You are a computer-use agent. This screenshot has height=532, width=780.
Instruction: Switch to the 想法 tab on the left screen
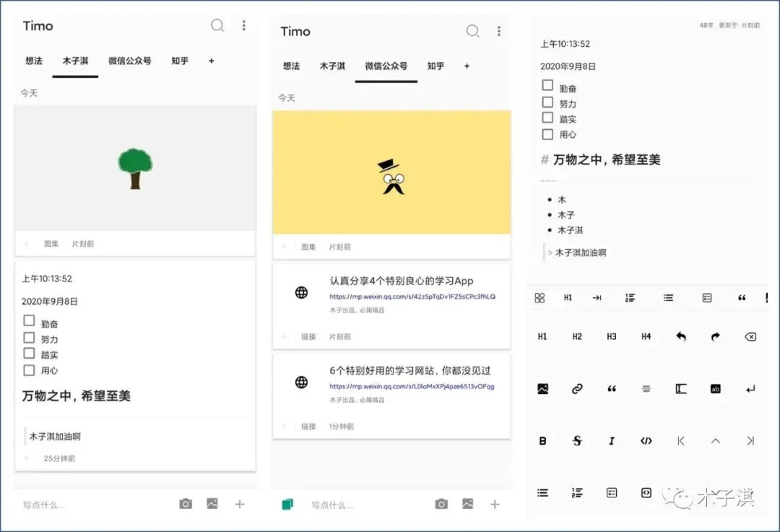[34, 61]
